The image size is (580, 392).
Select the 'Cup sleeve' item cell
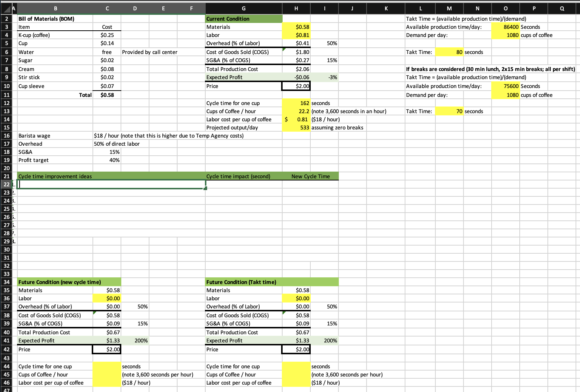coord(55,86)
